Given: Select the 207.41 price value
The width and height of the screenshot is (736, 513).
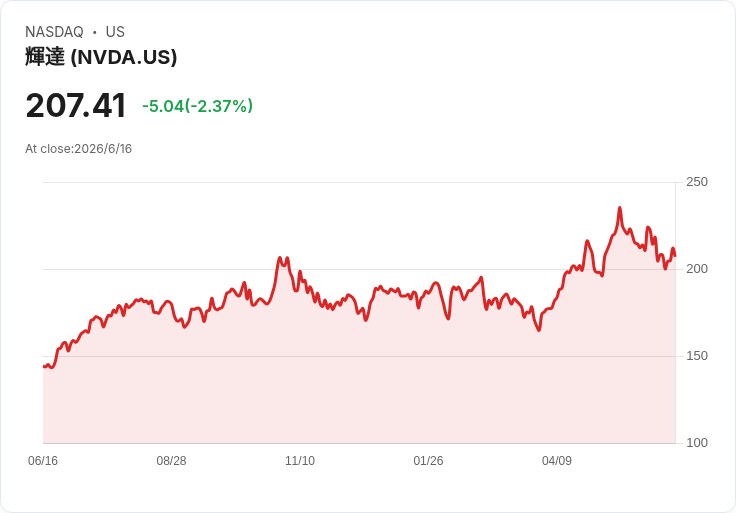Looking at the screenshot, I should pyautogui.click(x=76, y=105).
